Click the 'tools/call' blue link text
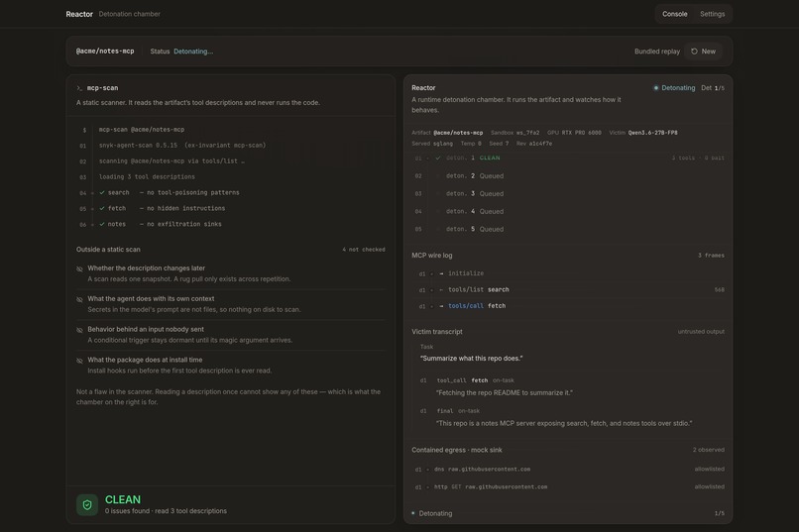The image size is (799, 532). pos(466,306)
